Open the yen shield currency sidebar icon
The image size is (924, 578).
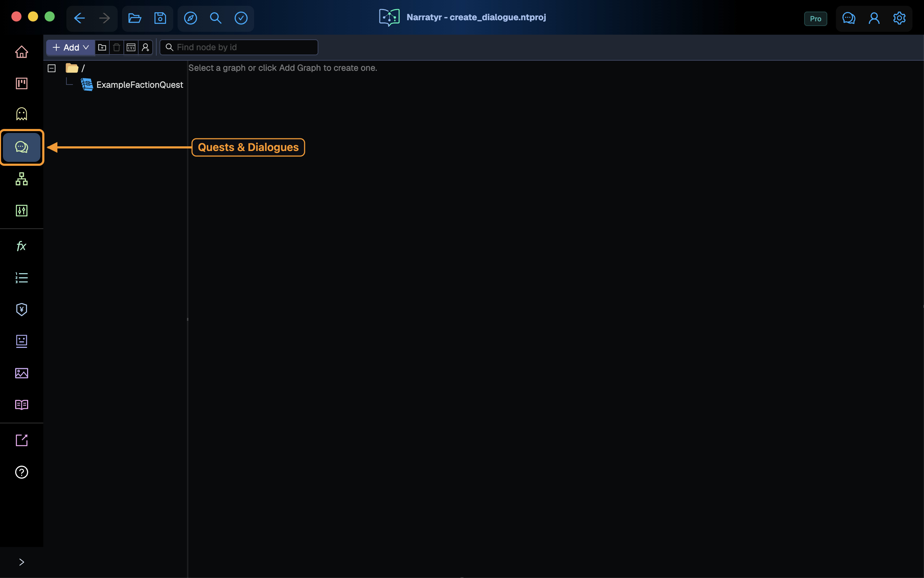[21, 309]
